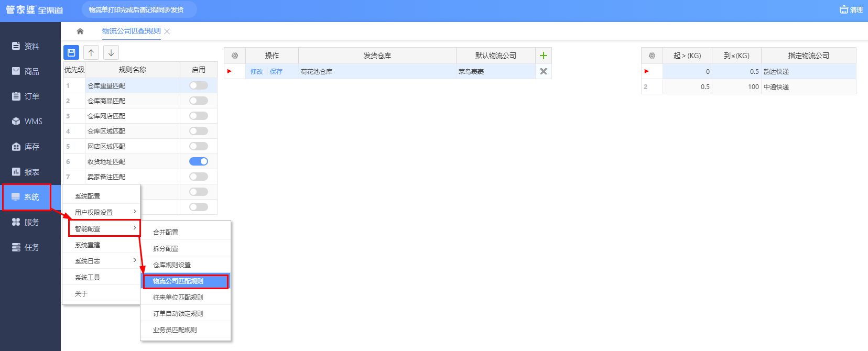Enable 仓库重量匹配 toggle
868x351 pixels.
click(x=199, y=85)
